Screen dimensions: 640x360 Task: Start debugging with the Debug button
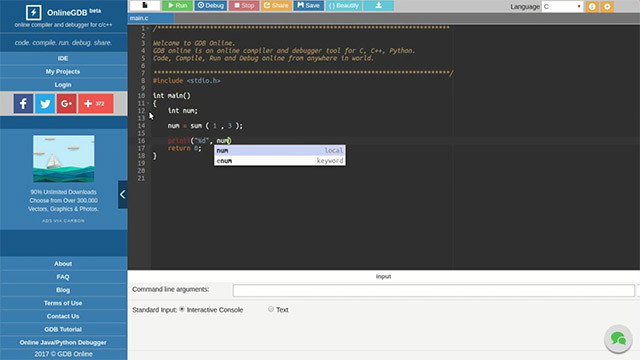tap(211, 5)
